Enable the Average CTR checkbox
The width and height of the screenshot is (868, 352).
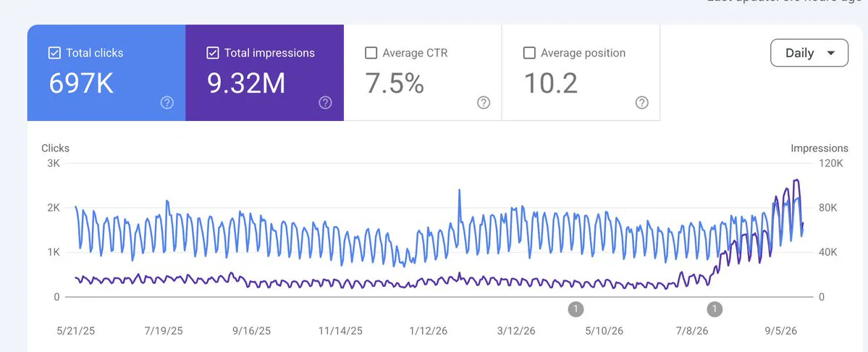371,53
